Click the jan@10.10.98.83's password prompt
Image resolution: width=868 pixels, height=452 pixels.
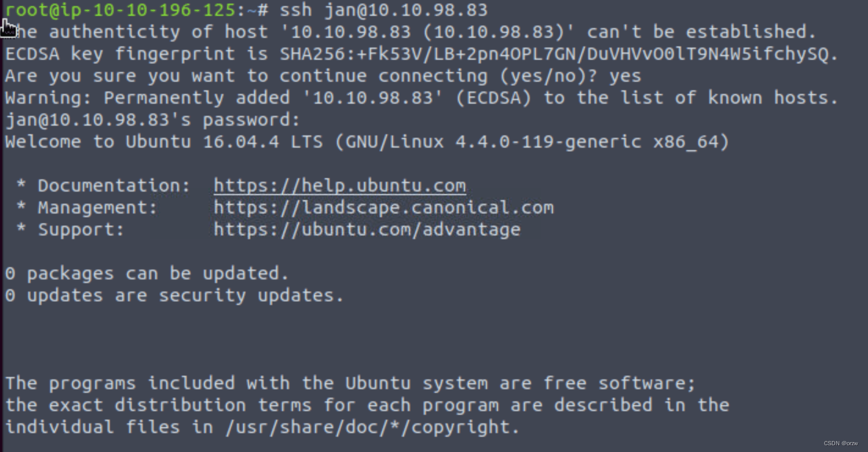click(153, 120)
